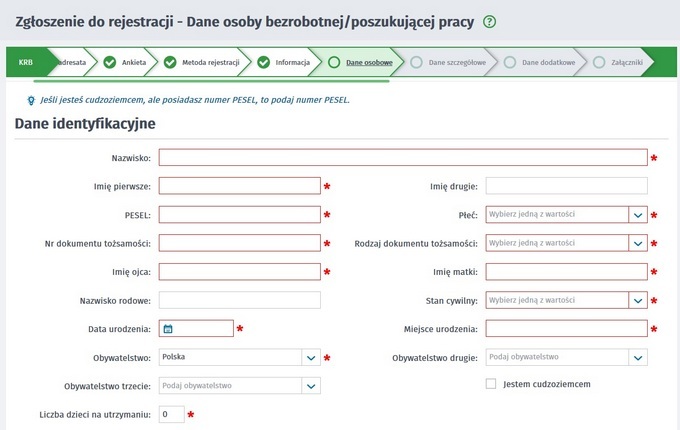Click the Dane osobowe step circle icon
Screen dimensions: 680x430
(x=334, y=62)
